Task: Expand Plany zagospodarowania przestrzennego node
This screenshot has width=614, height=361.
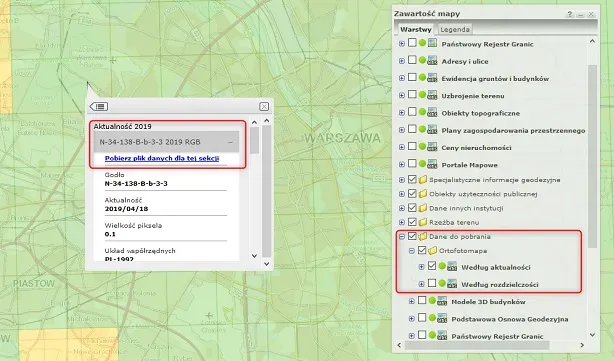Action: 402,130
